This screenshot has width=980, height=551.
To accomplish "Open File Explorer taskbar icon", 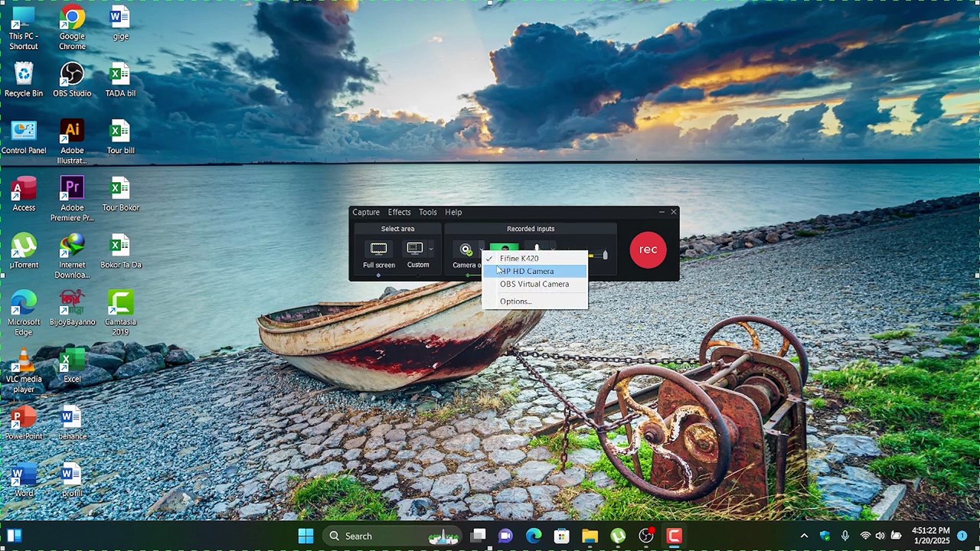I will [x=590, y=536].
